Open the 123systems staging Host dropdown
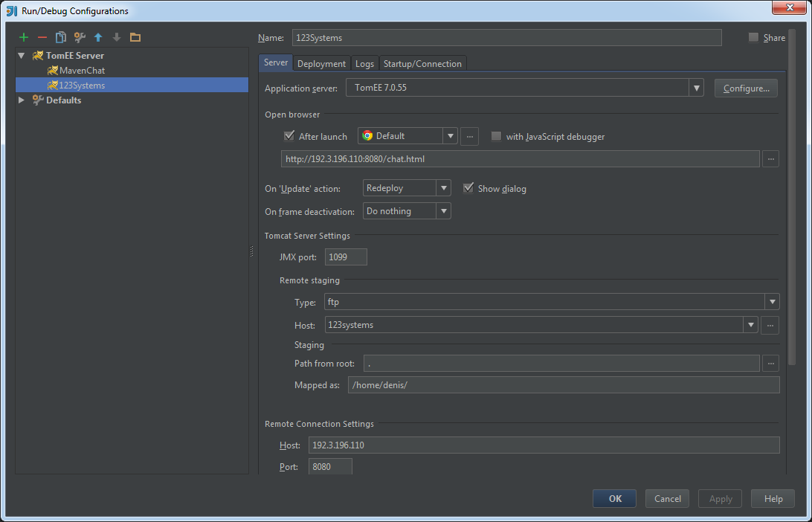Viewport: 812px width, 522px height. (x=751, y=325)
